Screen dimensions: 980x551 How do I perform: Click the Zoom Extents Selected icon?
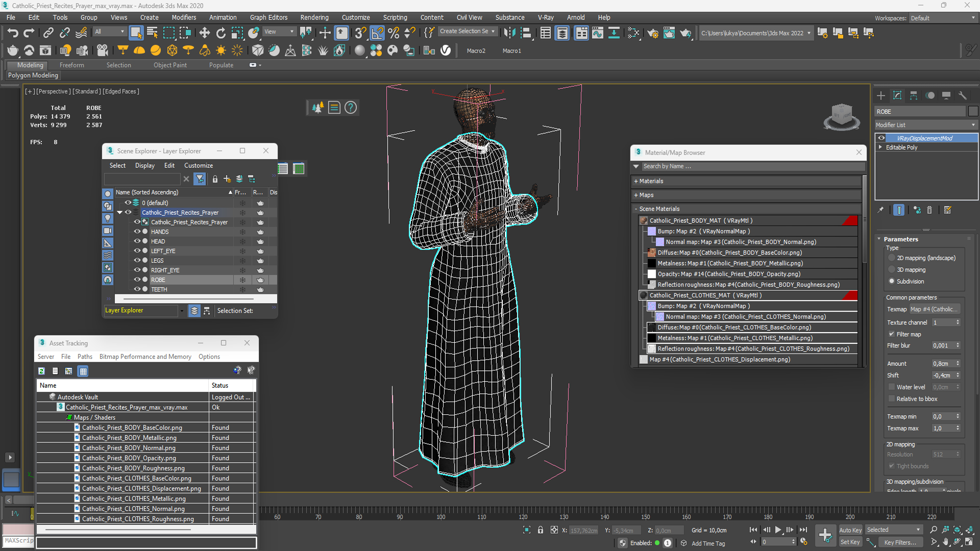click(x=957, y=530)
